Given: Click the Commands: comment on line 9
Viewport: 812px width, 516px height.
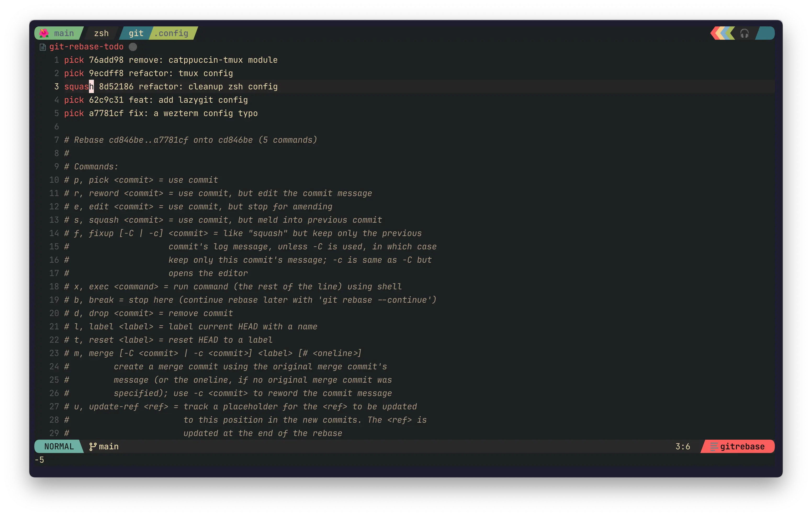Looking at the screenshot, I should [x=96, y=167].
